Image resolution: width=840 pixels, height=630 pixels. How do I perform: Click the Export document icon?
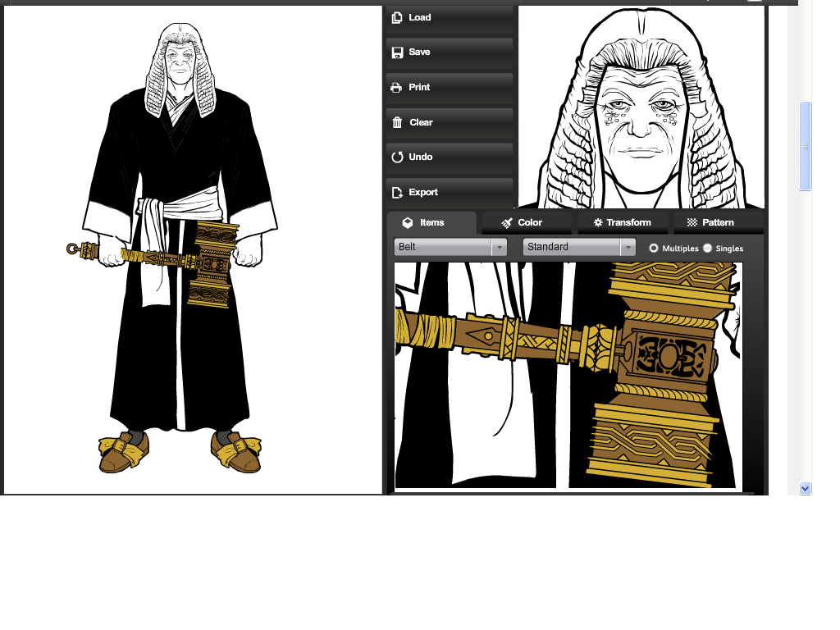tap(397, 193)
